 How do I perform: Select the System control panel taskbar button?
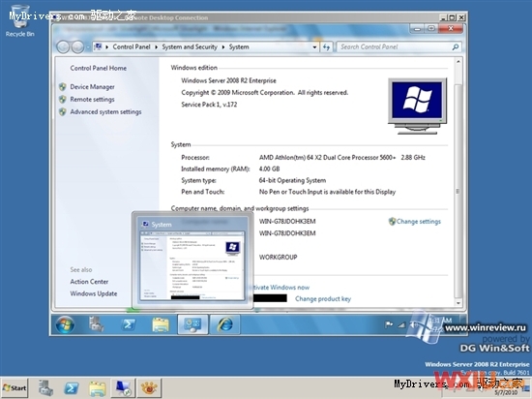click(x=192, y=324)
